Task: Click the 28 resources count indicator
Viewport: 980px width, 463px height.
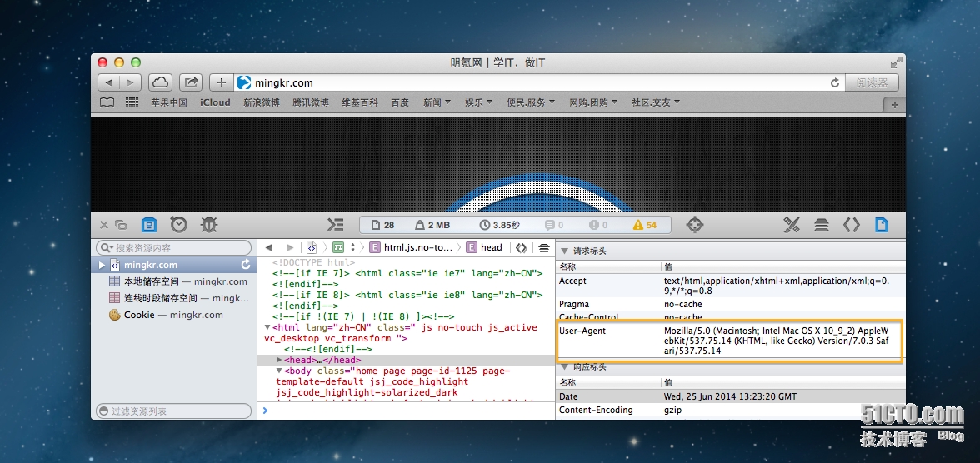Action: [x=382, y=225]
